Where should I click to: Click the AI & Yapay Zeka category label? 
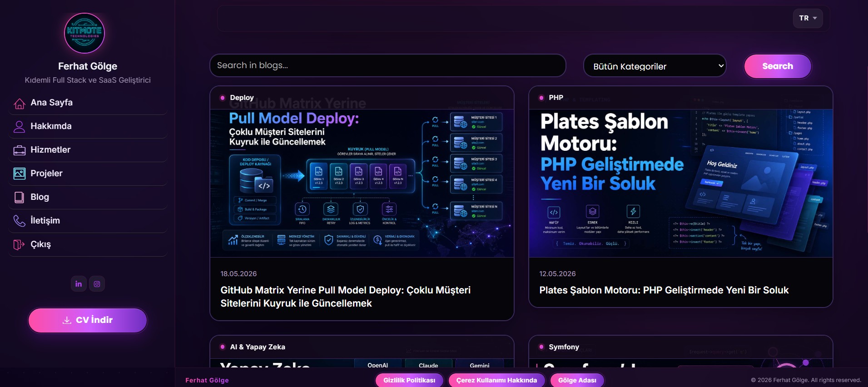point(258,347)
